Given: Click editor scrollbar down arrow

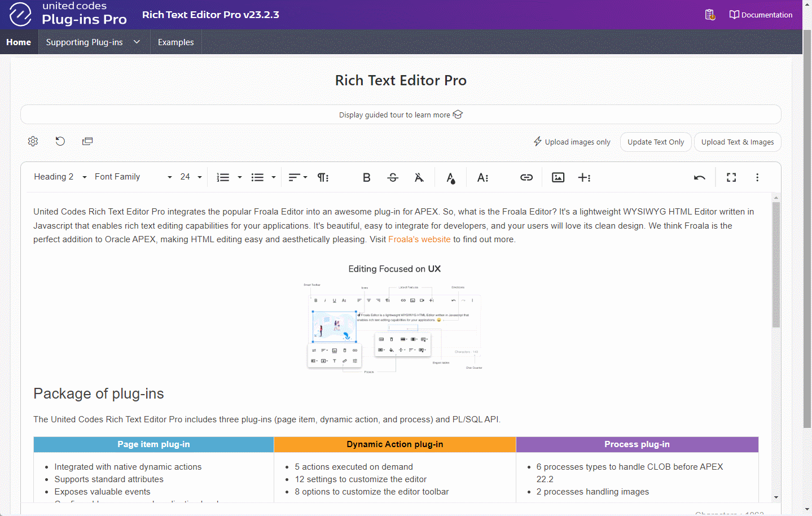Looking at the screenshot, I should point(776,497).
